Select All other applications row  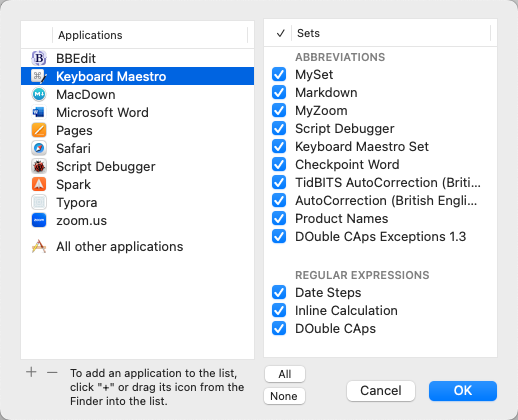[137, 247]
